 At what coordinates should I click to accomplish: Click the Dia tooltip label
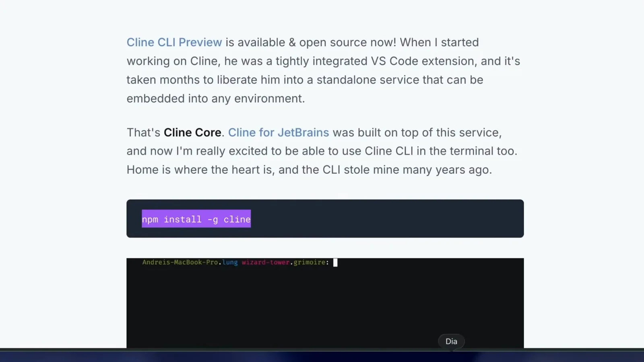point(451,341)
